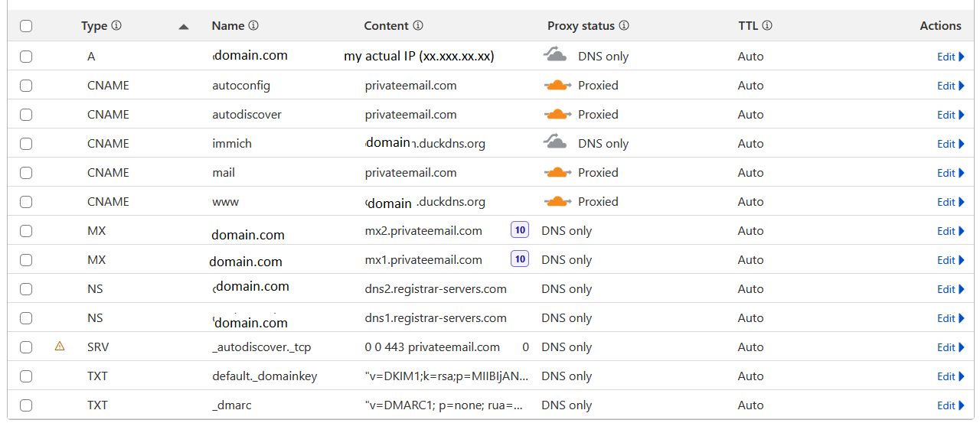This screenshot has width=980, height=436.
Task: Click the gray DNS-only cloud for immich
Action: (556, 143)
